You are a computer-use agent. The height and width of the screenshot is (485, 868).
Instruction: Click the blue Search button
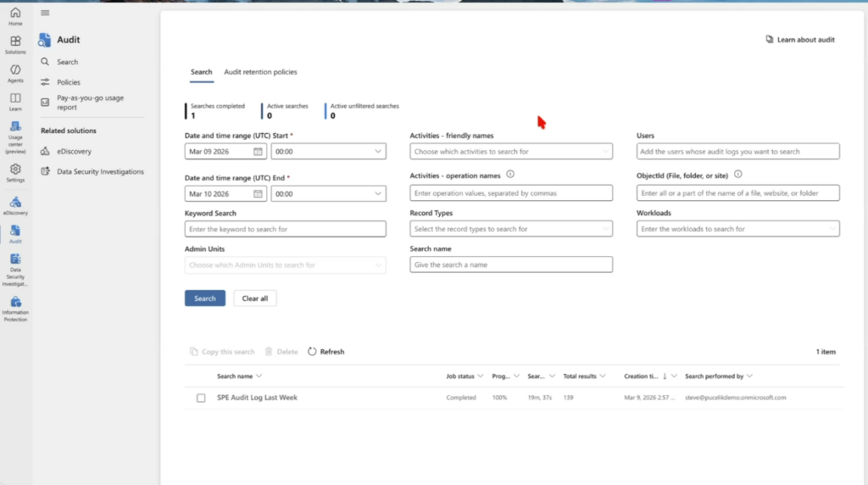tap(205, 298)
